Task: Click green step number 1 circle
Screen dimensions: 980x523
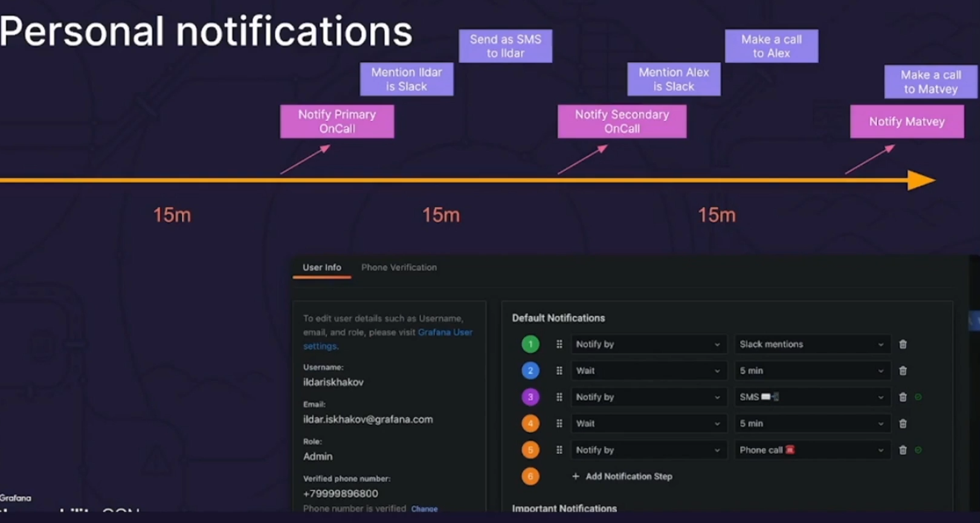Action: (530, 344)
